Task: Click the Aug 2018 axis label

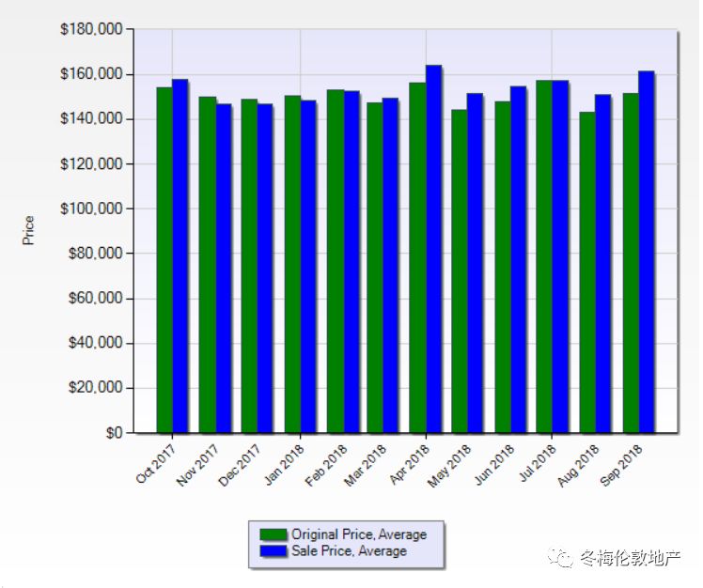Action: click(x=578, y=465)
